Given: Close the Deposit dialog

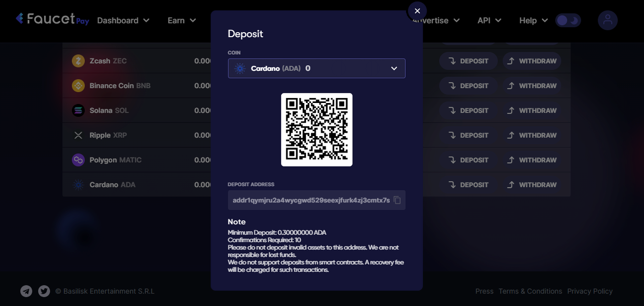Looking at the screenshot, I should [417, 11].
